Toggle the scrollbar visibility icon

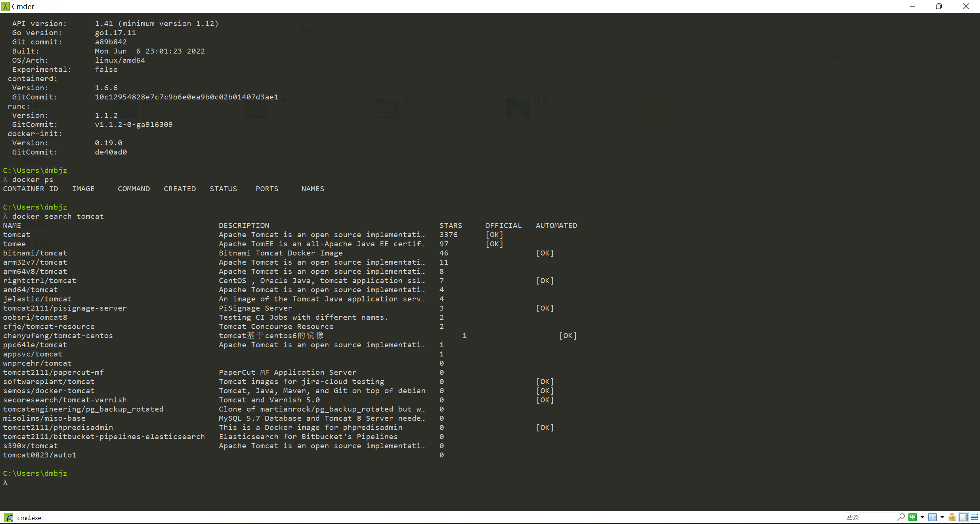964,517
